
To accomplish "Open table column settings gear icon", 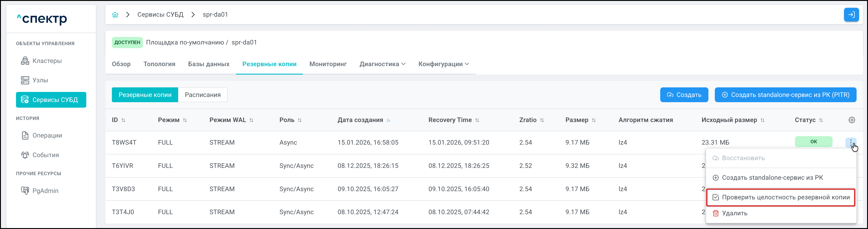I will click(852, 120).
